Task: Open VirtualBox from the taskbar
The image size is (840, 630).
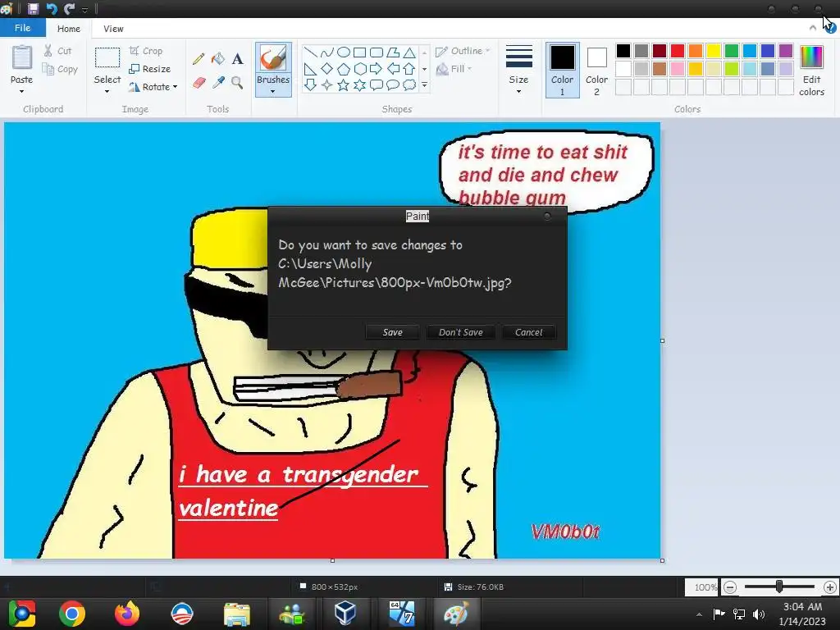Action: click(345, 614)
